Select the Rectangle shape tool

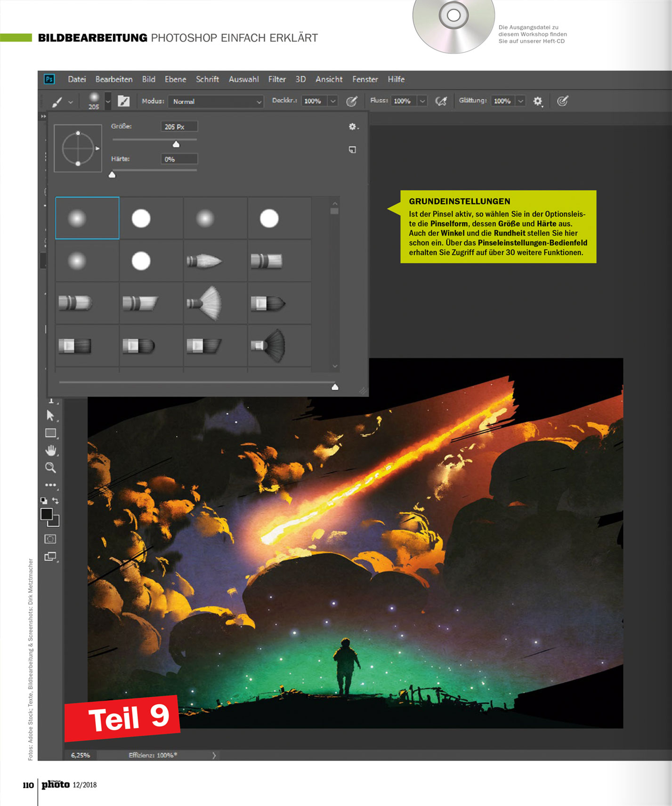click(50, 433)
